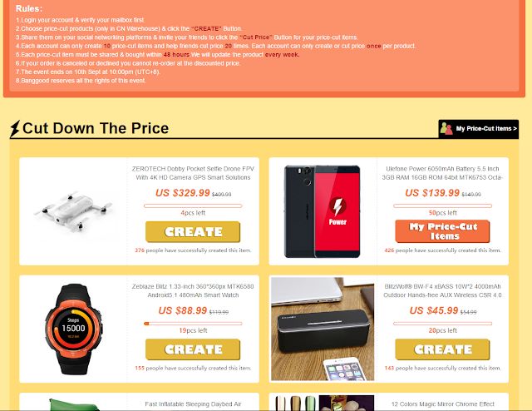Open ZEROTECH Dobby Pocket Selfie Drone title link
This screenshot has width=532, height=411.
(x=193, y=173)
